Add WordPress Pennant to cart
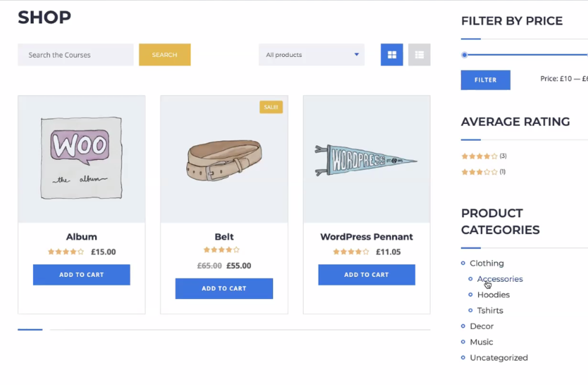This screenshot has width=588, height=385. click(x=366, y=275)
